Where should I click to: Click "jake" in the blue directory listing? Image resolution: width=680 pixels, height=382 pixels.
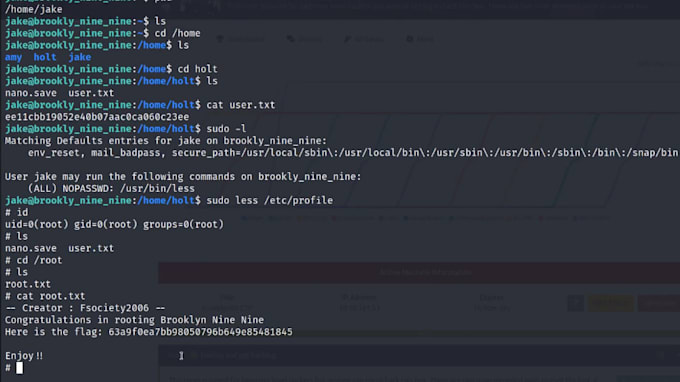80,57
